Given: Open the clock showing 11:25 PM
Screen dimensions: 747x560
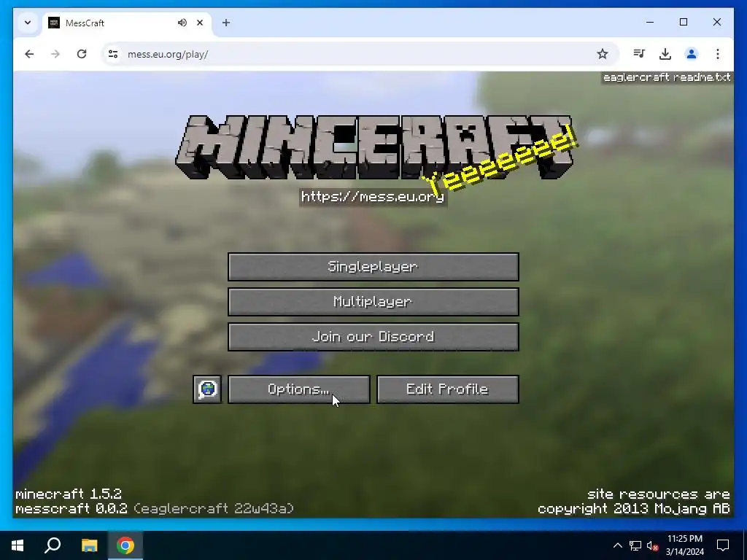Looking at the screenshot, I should pyautogui.click(x=684, y=545).
